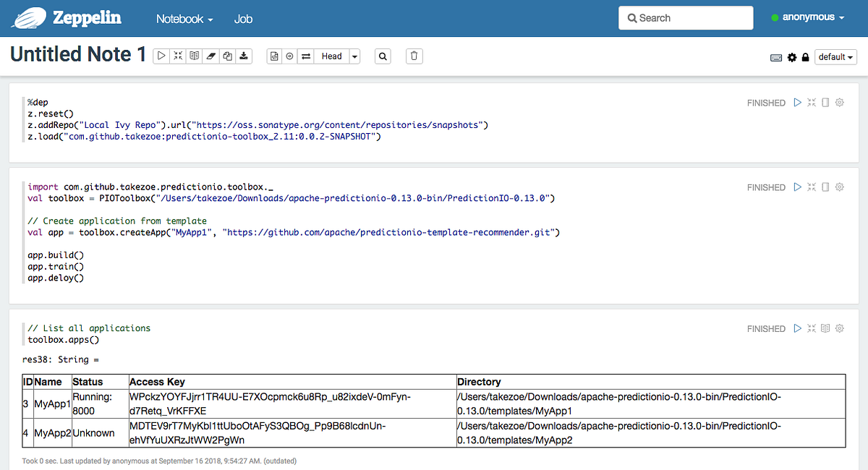The width and height of the screenshot is (868, 470).
Task: Open version compare with the arrows icon
Action: (x=307, y=56)
